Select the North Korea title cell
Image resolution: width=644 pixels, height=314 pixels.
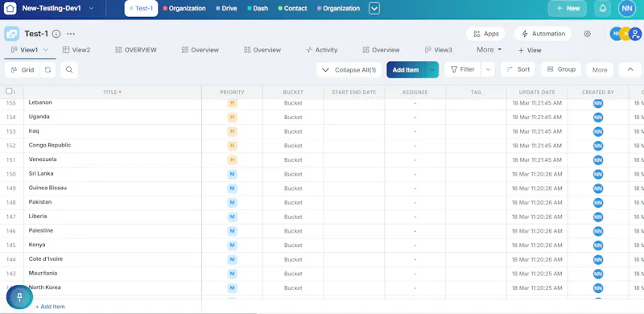113,287
